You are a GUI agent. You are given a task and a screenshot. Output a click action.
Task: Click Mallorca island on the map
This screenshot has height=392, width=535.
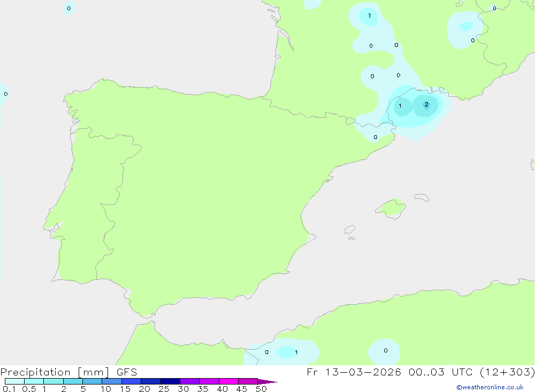tap(391, 208)
